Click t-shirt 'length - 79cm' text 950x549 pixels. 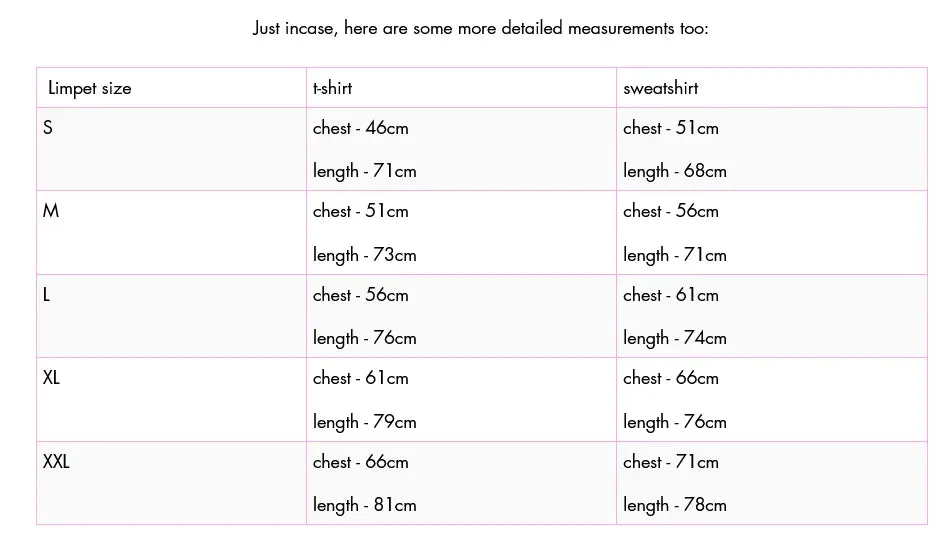365,422
